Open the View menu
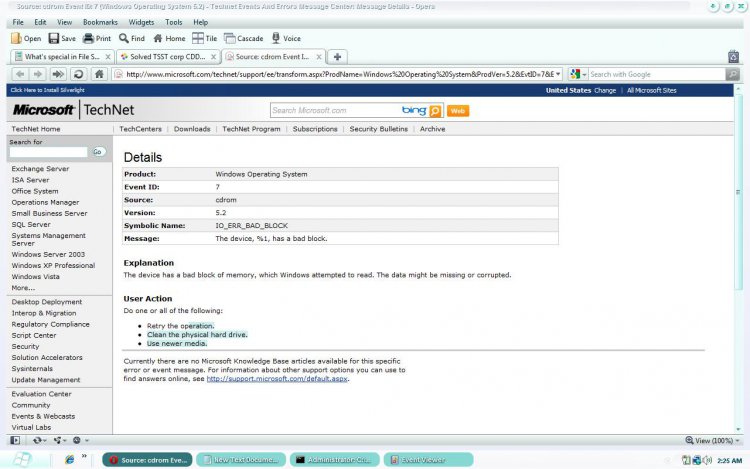The height and width of the screenshot is (469, 750). [64, 22]
